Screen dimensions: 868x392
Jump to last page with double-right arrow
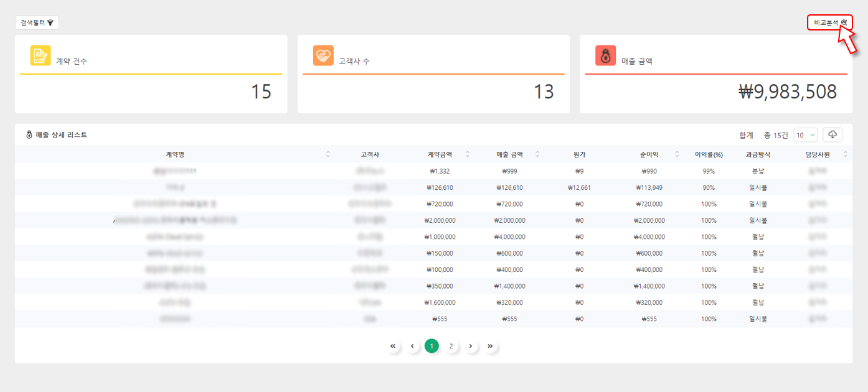(490, 346)
